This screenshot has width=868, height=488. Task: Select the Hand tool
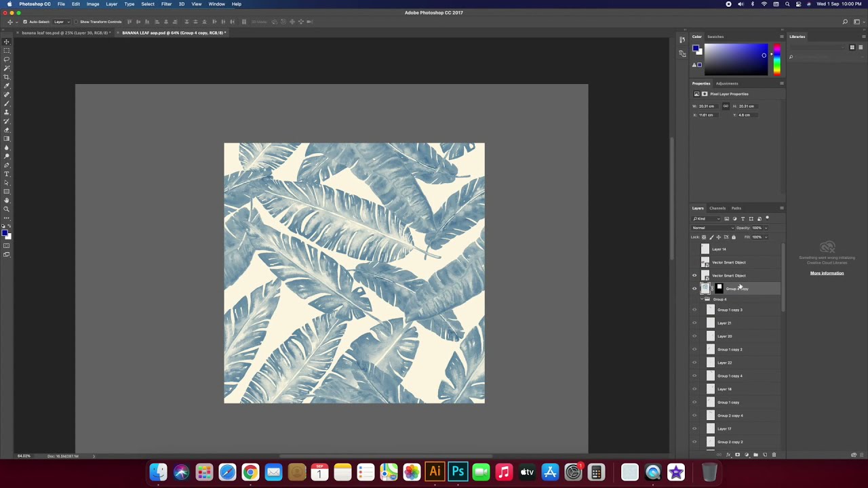tap(7, 201)
